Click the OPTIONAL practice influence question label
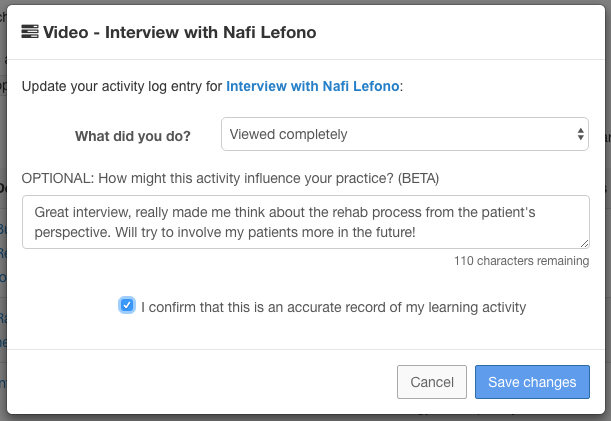 (230, 179)
